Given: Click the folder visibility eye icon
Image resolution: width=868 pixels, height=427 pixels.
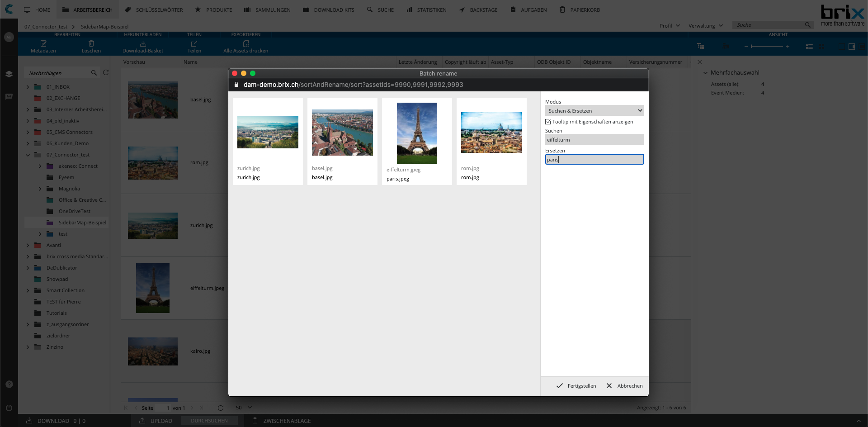Looking at the screenshot, I should coord(726,46).
